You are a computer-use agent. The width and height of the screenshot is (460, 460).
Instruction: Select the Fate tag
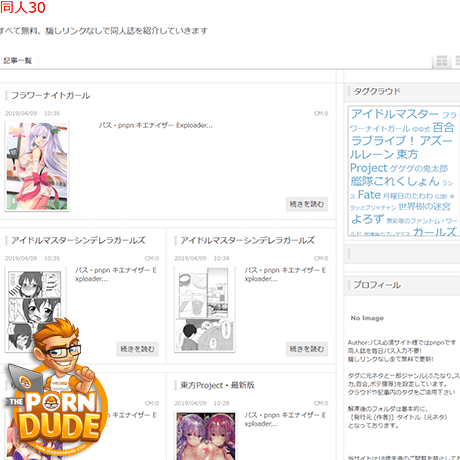point(369,195)
